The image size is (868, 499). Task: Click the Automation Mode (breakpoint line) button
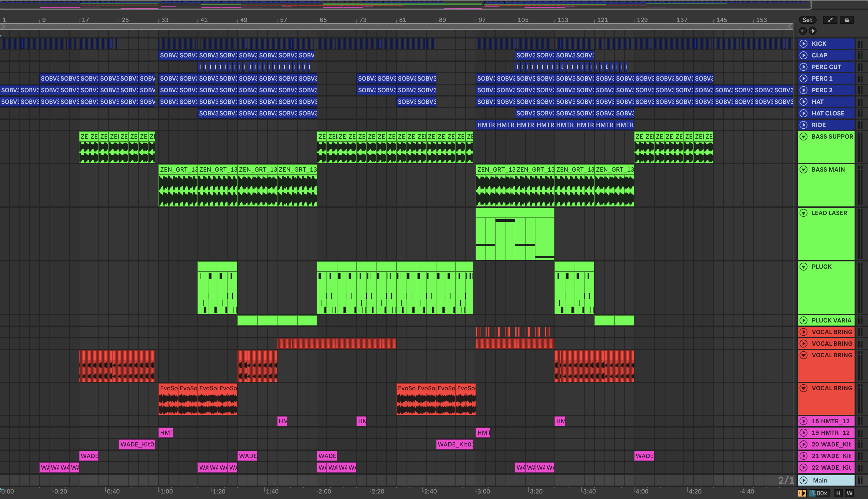click(x=830, y=20)
